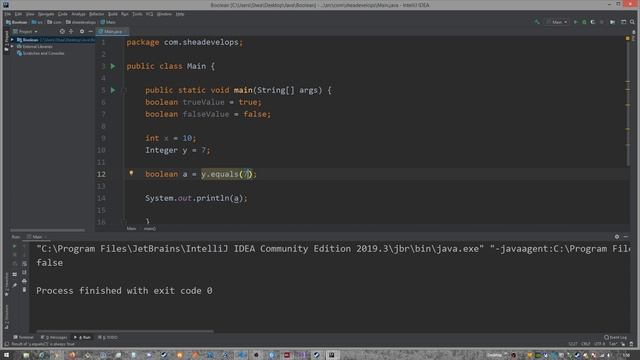Click 'Process finished with exit code 0' text
640x360 pixels.
coord(124,291)
